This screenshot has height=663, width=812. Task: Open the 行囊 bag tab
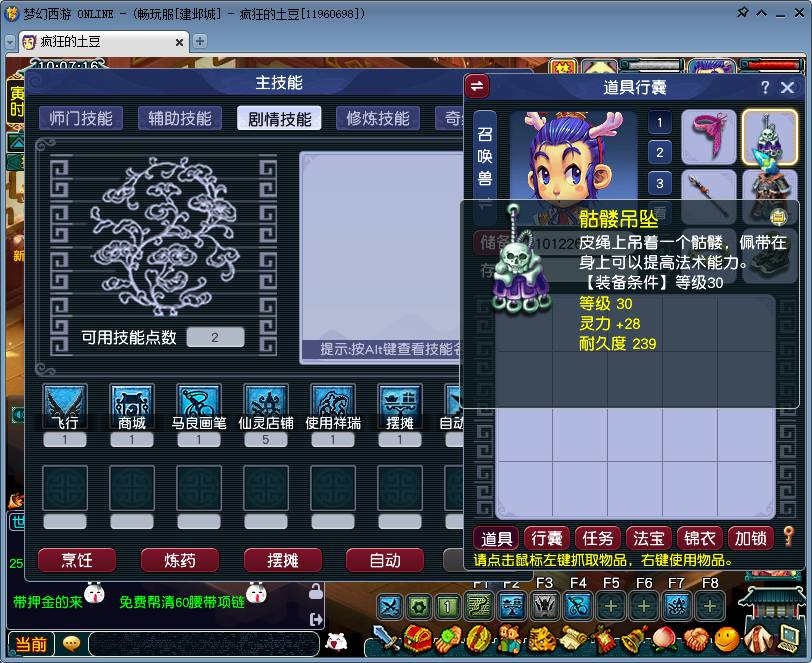click(x=547, y=538)
